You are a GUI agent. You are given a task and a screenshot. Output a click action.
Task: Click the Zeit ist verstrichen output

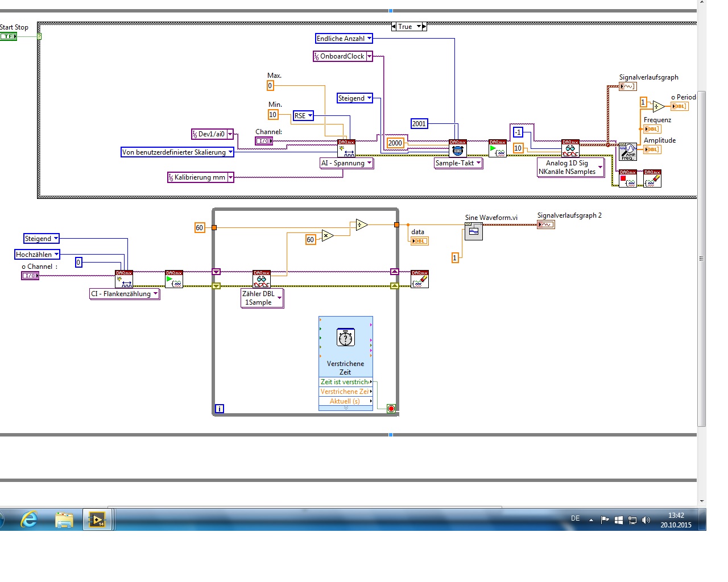pyautogui.click(x=346, y=382)
